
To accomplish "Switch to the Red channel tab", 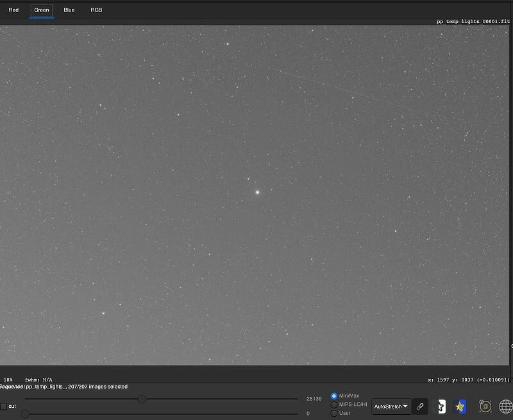I will coord(13,10).
